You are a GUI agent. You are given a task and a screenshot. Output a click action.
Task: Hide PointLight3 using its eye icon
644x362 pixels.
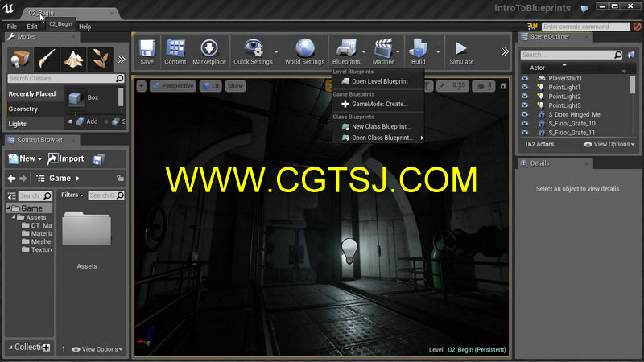pos(525,105)
